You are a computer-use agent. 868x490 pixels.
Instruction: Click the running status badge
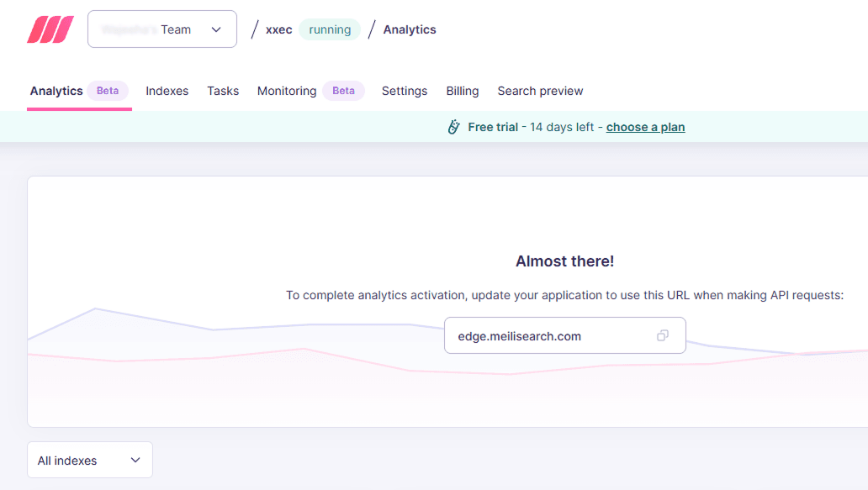329,29
